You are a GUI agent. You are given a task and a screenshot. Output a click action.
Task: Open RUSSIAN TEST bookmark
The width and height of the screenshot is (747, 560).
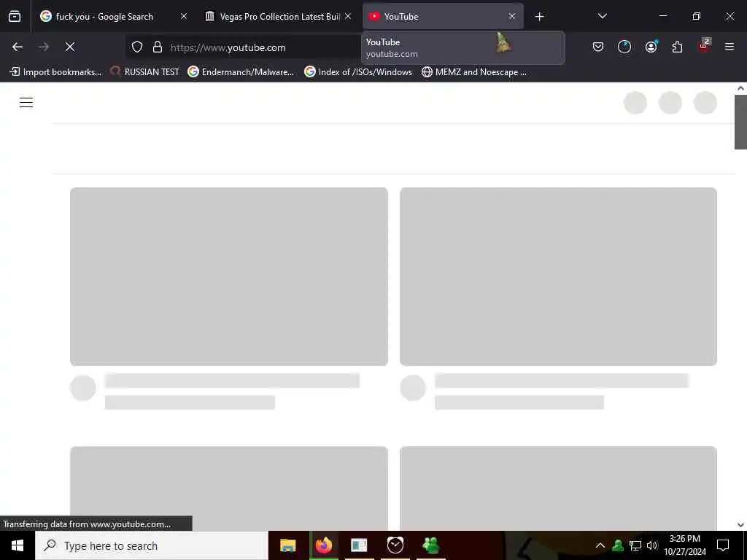144,72
